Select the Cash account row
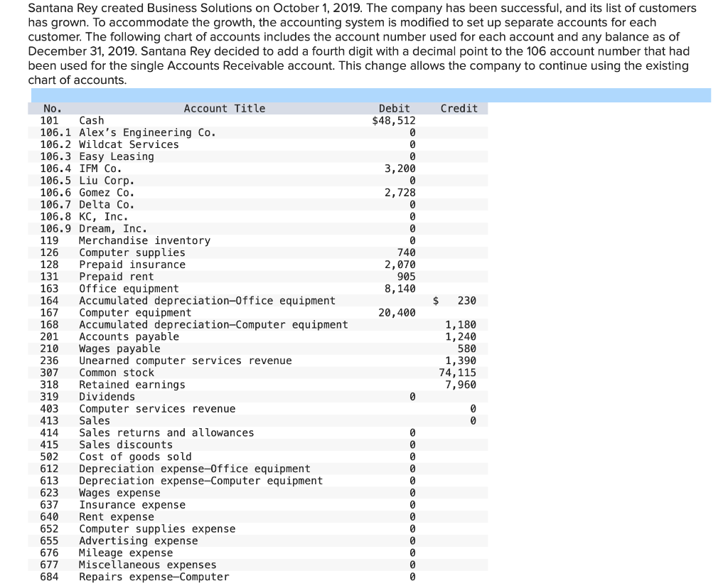 tap(92, 120)
